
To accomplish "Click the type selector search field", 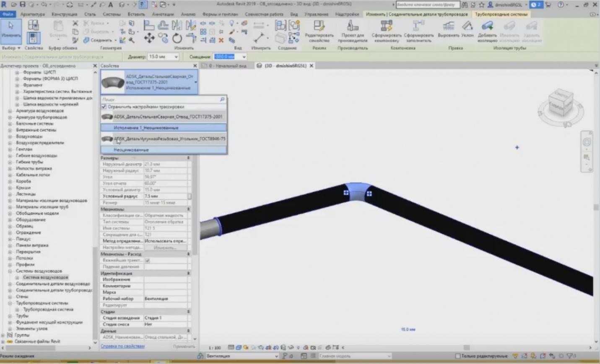I will tap(164, 99).
